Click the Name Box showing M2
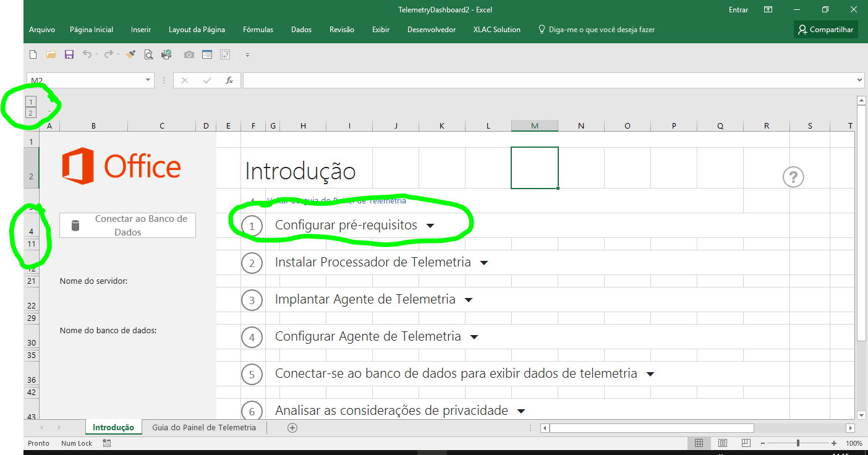 85,80
